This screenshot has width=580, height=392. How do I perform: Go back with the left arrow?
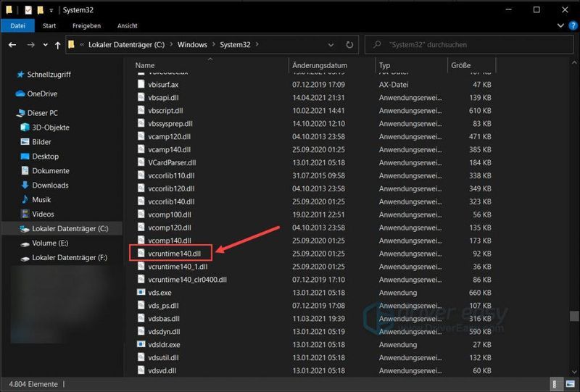tap(12, 45)
